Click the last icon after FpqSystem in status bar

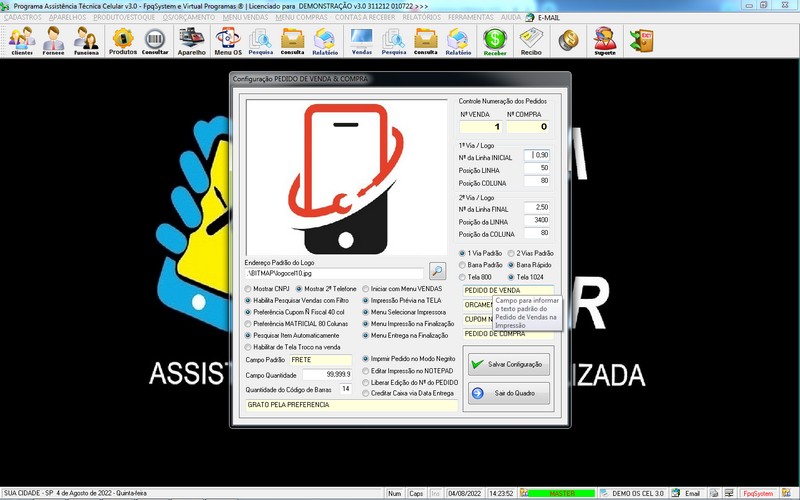786,493
